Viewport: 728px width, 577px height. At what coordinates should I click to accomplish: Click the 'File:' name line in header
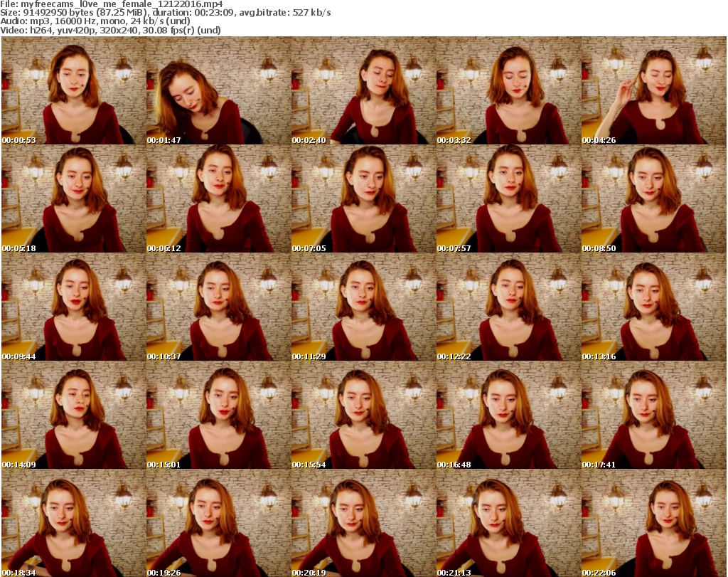tap(112, 4)
